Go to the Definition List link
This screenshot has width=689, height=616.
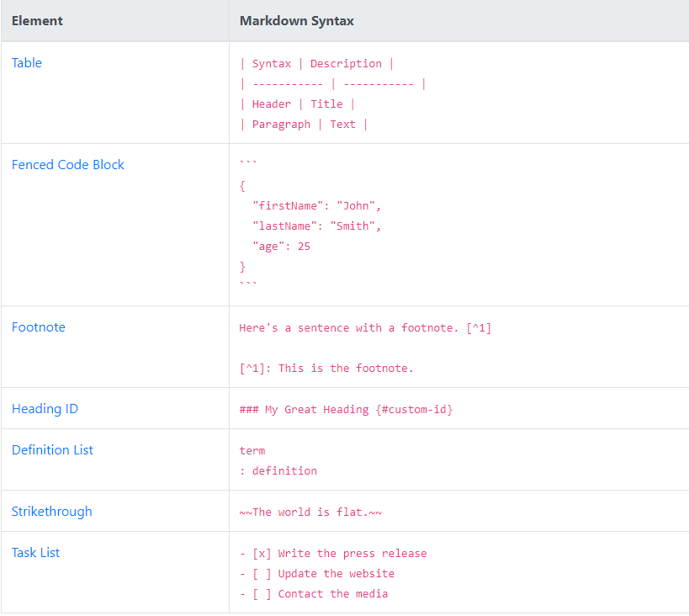(x=52, y=450)
